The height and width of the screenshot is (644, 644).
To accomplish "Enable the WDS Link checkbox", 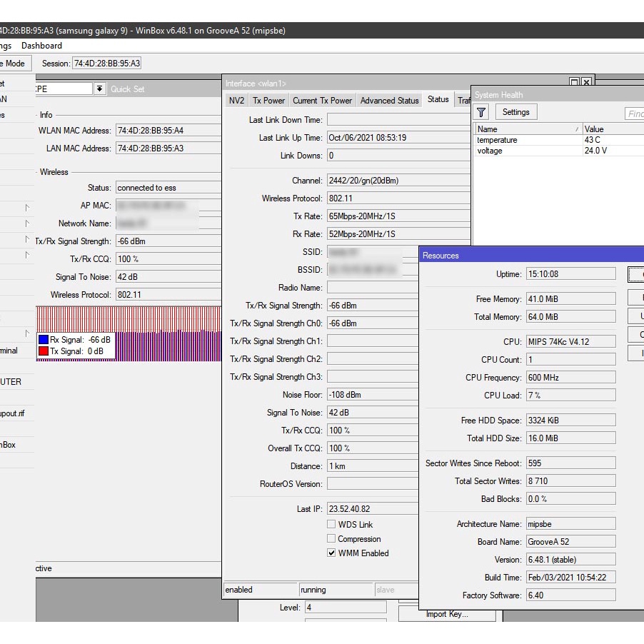I will point(331,524).
